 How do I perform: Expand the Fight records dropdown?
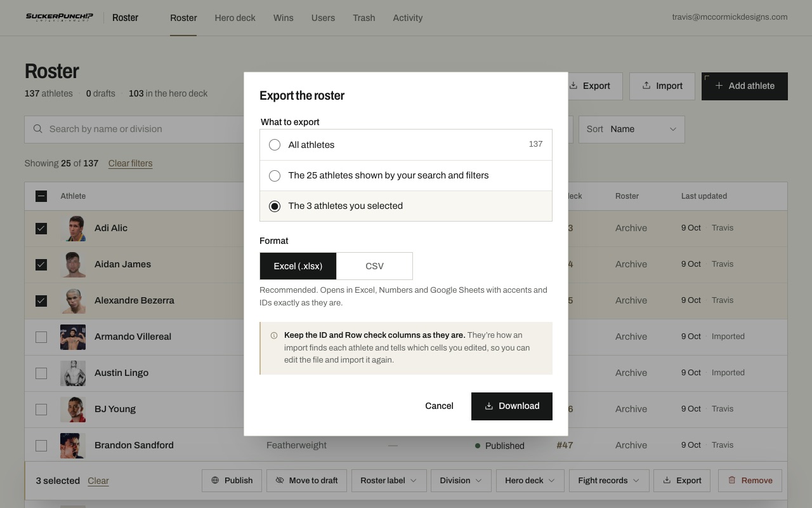click(x=609, y=481)
